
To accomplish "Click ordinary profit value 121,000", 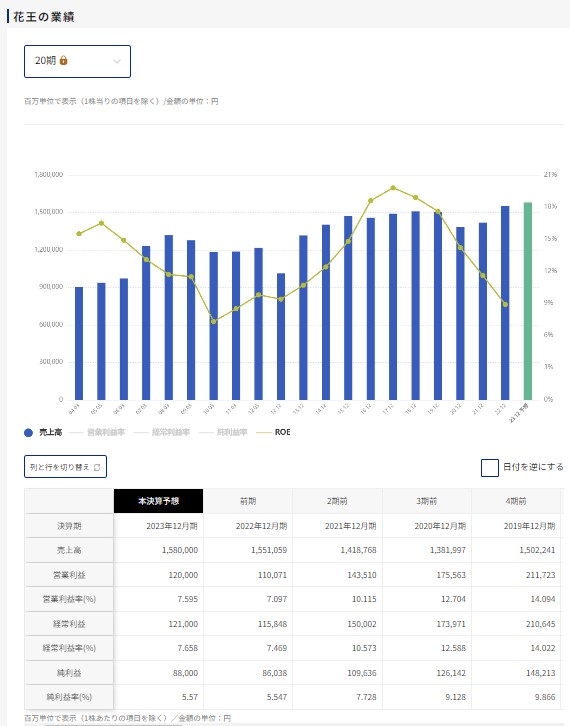I will 183,624.
